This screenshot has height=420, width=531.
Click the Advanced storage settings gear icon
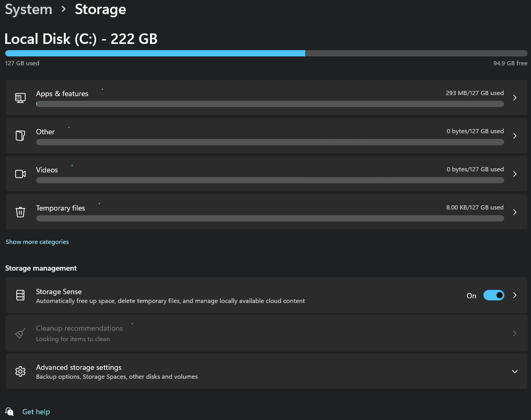point(20,371)
